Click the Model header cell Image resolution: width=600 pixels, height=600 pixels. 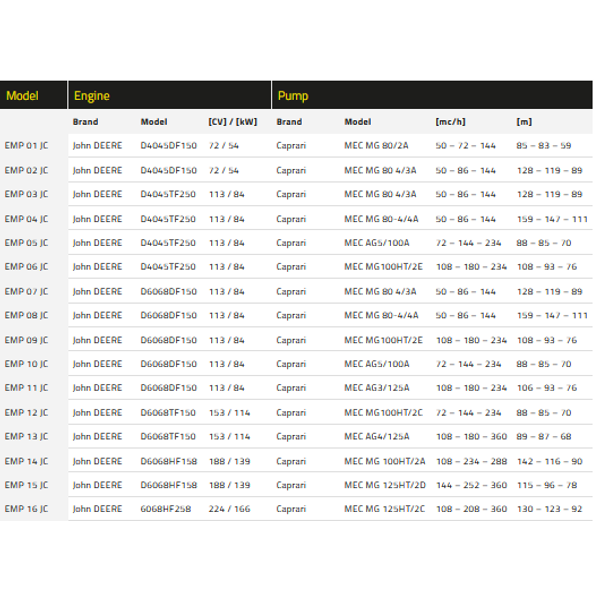pyautogui.click(x=33, y=95)
